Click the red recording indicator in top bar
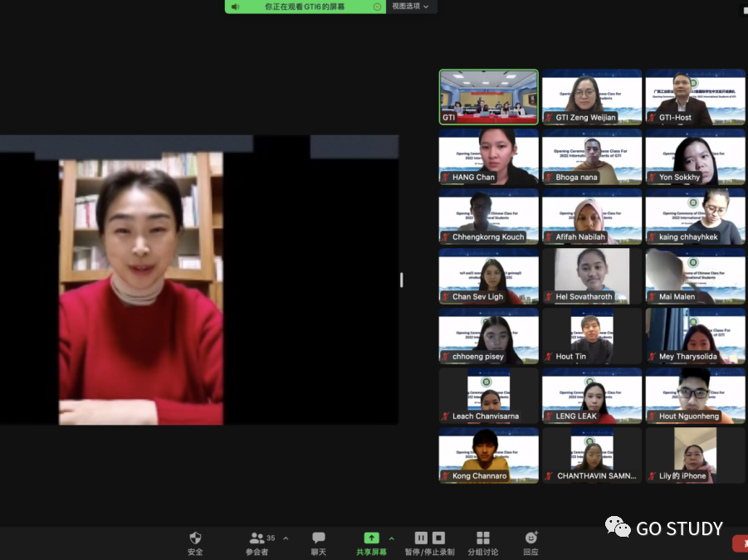748x560 pixels. [x=377, y=7]
